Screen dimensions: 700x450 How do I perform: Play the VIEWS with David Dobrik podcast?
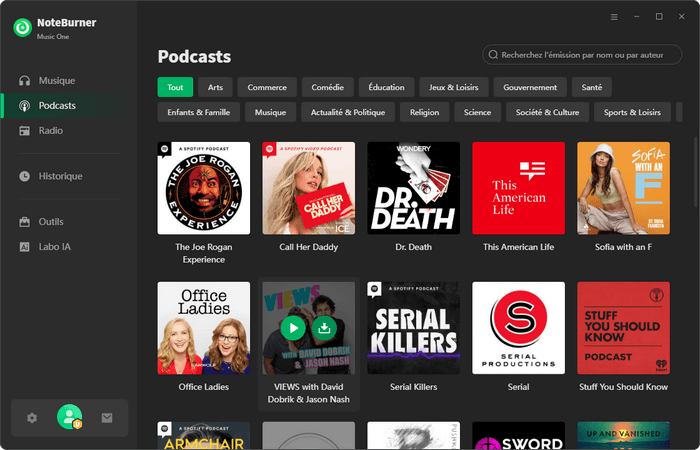(292, 328)
